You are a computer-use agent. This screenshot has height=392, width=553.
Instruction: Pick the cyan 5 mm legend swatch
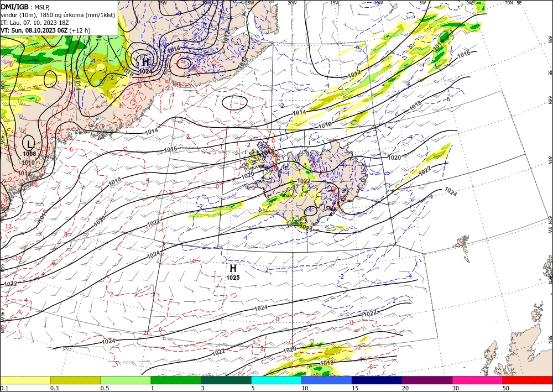tap(276, 380)
